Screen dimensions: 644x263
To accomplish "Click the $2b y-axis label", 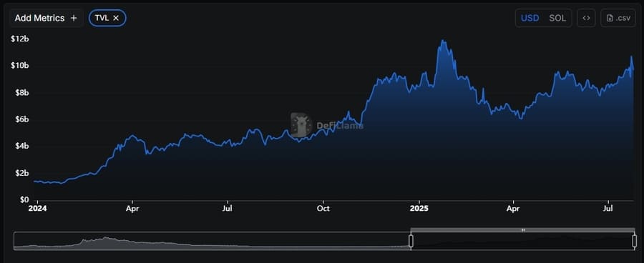I will (21, 173).
